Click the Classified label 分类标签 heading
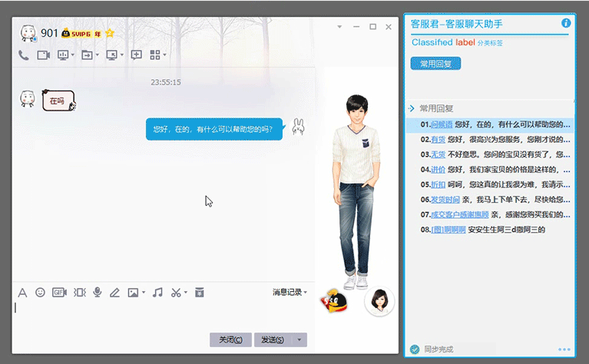 (457, 42)
